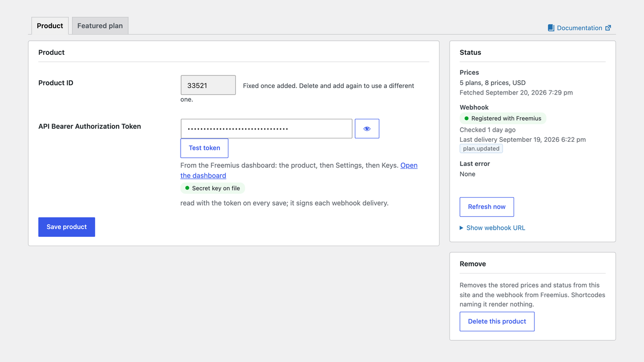This screenshot has height=362, width=644.
Task: Click the external link icon beside Documentation
Action: coord(608,28)
